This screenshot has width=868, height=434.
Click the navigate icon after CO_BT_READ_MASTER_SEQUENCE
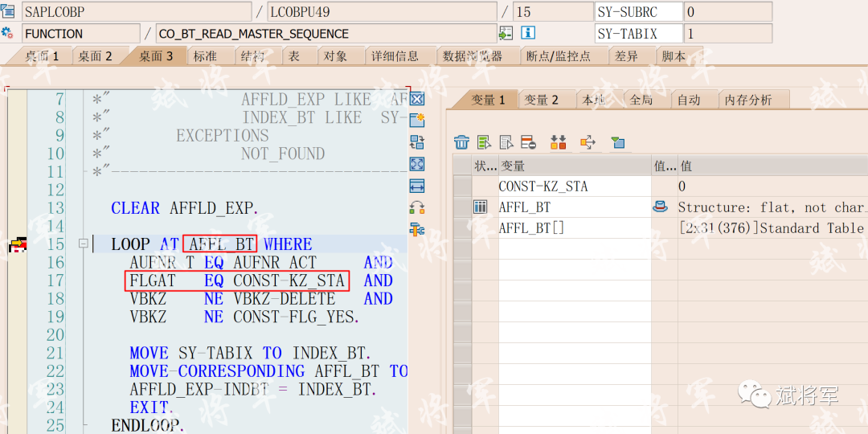click(506, 33)
